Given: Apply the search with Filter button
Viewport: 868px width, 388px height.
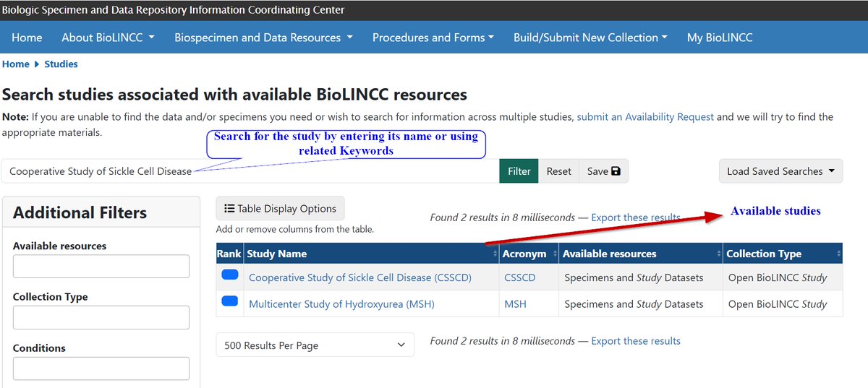Looking at the screenshot, I should pyautogui.click(x=519, y=171).
